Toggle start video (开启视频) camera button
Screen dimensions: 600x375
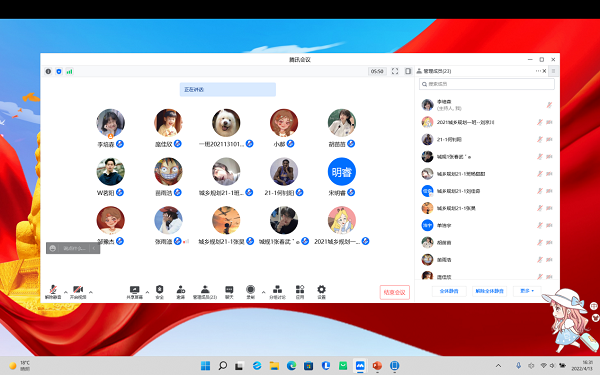[x=78, y=292]
